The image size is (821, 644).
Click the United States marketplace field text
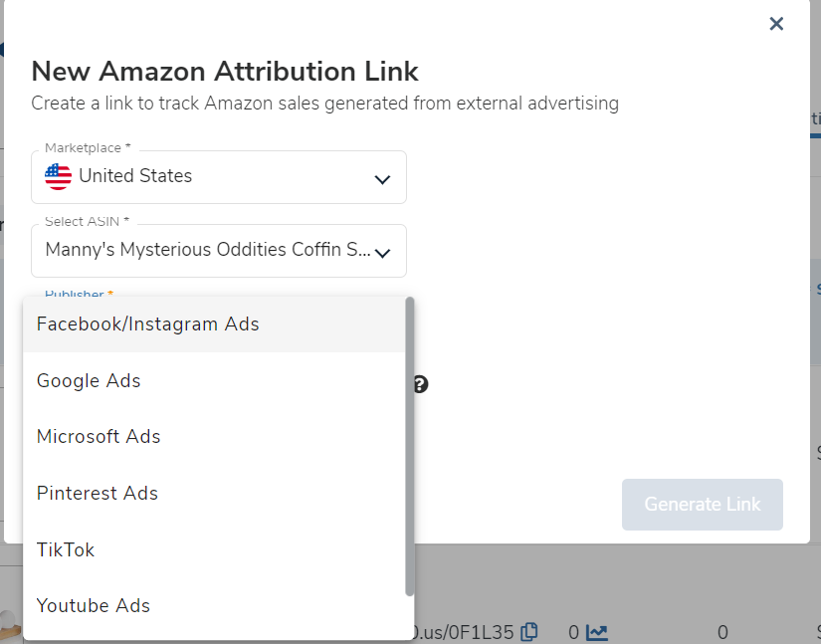click(135, 176)
